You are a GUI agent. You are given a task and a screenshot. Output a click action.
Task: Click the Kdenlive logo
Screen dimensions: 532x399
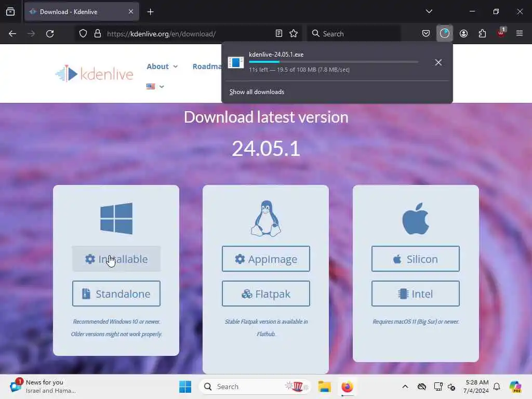point(95,74)
